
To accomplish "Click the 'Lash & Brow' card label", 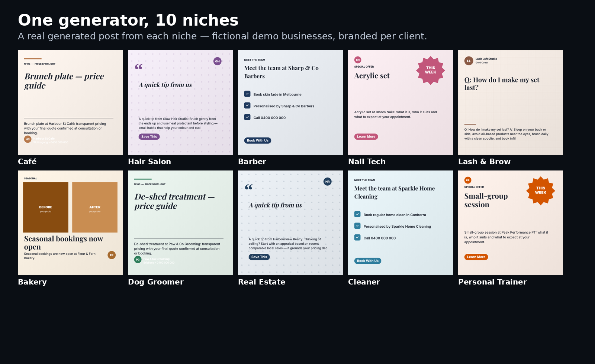I will click(484, 162).
